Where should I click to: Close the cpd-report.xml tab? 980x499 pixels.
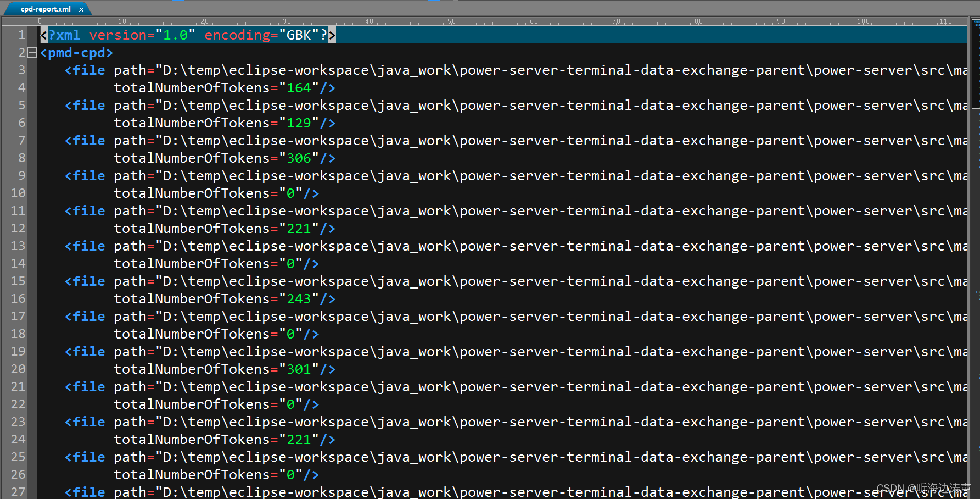pos(81,9)
